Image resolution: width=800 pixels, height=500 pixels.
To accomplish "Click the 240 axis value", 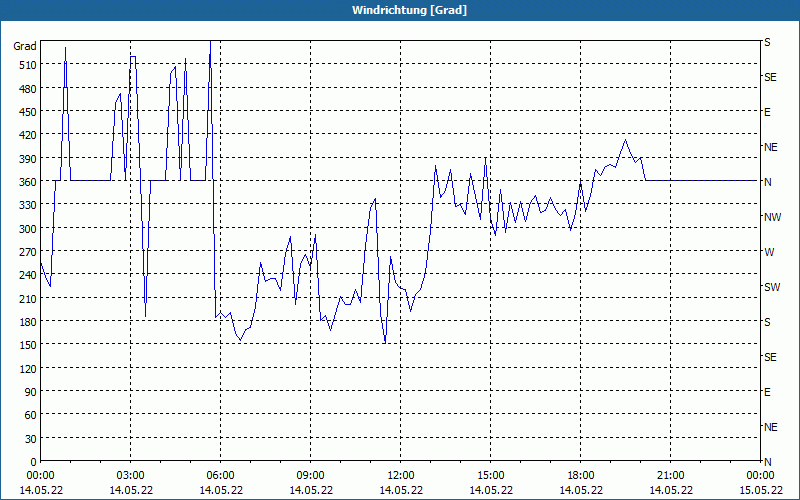I will (28, 276).
